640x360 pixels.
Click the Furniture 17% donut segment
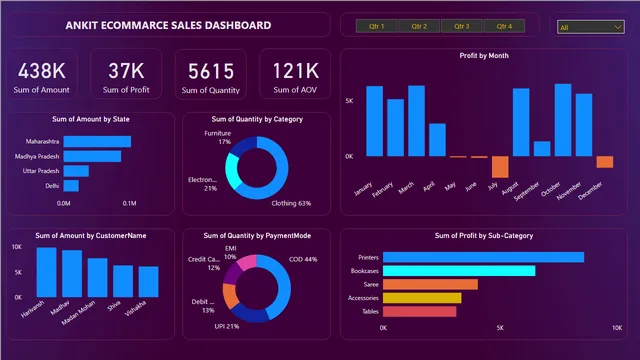[244, 146]
